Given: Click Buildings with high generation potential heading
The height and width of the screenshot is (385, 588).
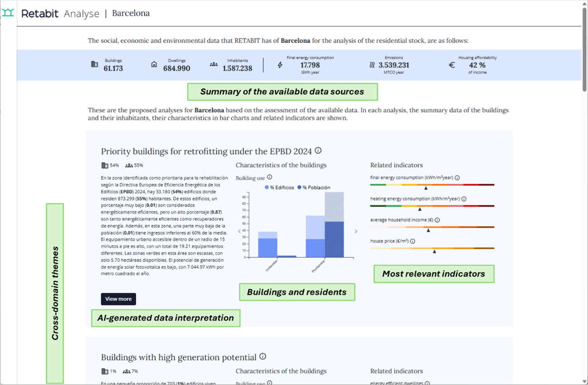Looking at the screenshot, I should coord(179,357).
